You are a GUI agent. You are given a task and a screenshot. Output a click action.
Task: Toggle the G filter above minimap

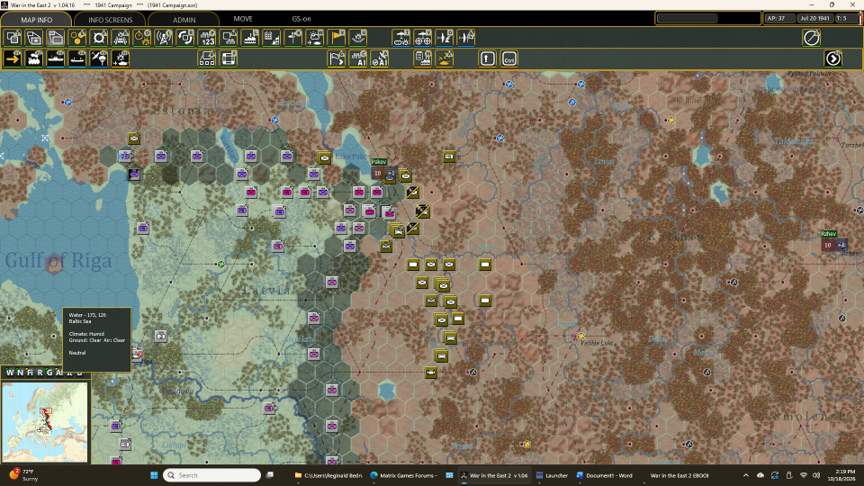(x=50, y=372)
